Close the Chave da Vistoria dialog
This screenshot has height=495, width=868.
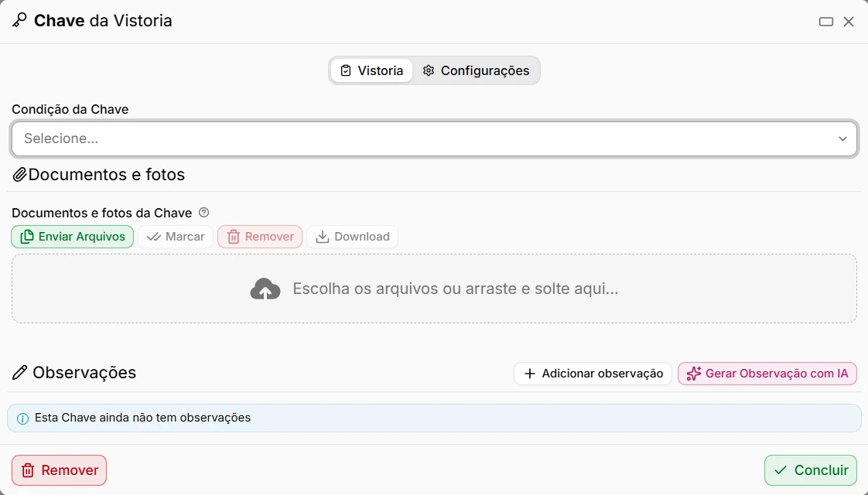tap(849, 22)
